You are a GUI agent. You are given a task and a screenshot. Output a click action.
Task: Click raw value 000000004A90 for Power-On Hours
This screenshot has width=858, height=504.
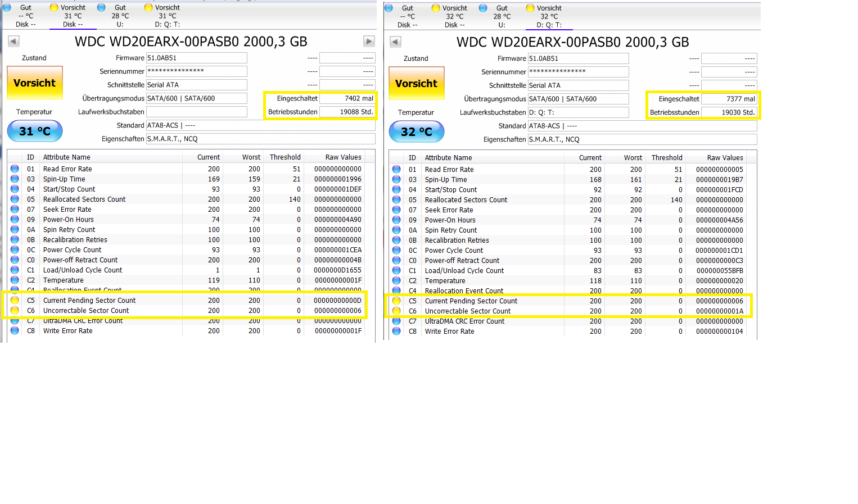tap(337, 219)
